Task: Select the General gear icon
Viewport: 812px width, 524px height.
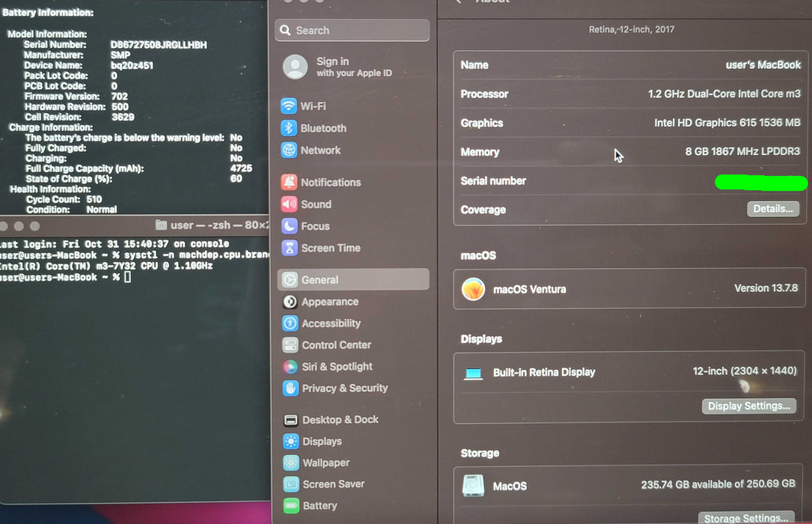Action: pos(290,280)
